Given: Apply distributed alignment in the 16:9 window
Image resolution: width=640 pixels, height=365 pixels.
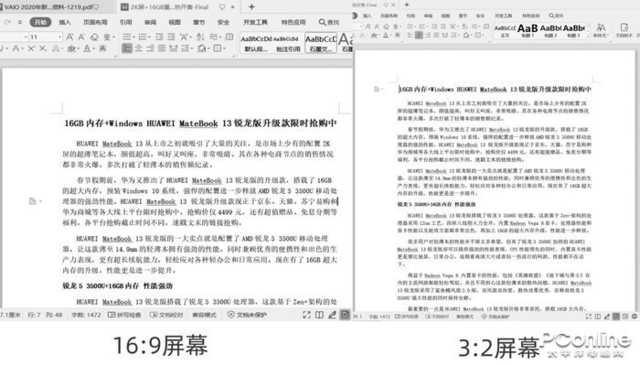Looking at the screenshot, I should [173, 49].
